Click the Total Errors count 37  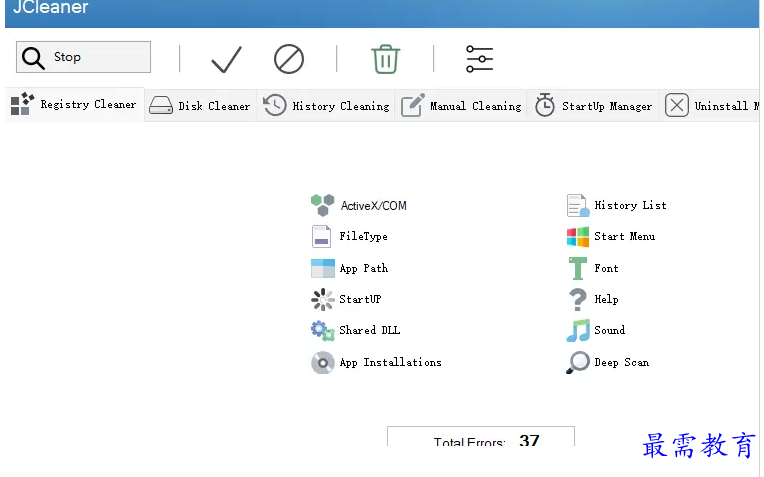click(x=529, y=440)
